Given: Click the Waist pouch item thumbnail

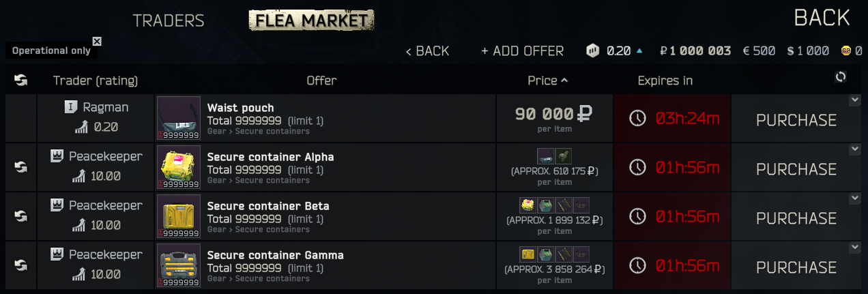Looking at the screenshot, I should [x=179, y=119].
